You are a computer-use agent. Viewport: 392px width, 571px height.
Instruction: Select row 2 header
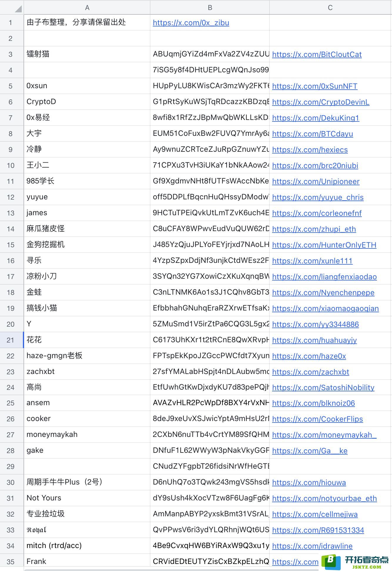click(x=12, y=38)
